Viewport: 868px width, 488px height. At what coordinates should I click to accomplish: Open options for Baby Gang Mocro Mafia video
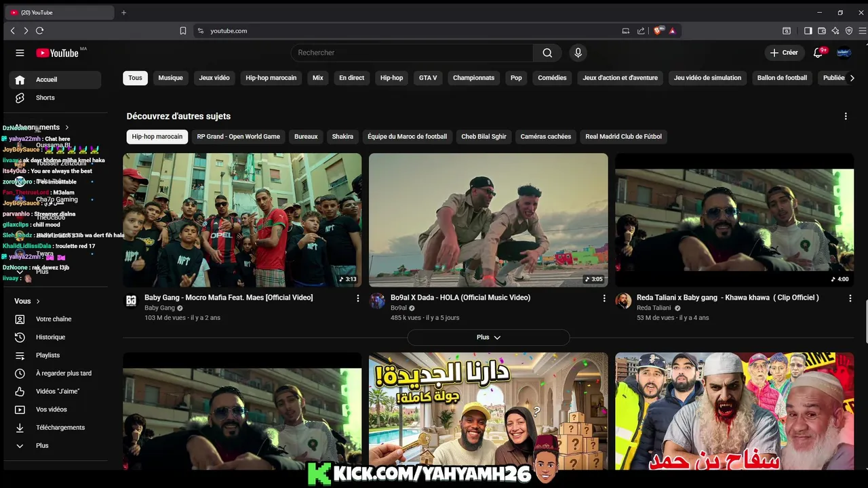(358, 298)
